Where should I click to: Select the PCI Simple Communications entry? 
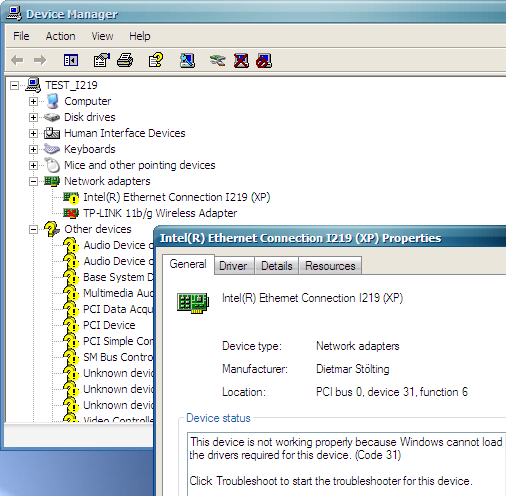tap(118, 341)
